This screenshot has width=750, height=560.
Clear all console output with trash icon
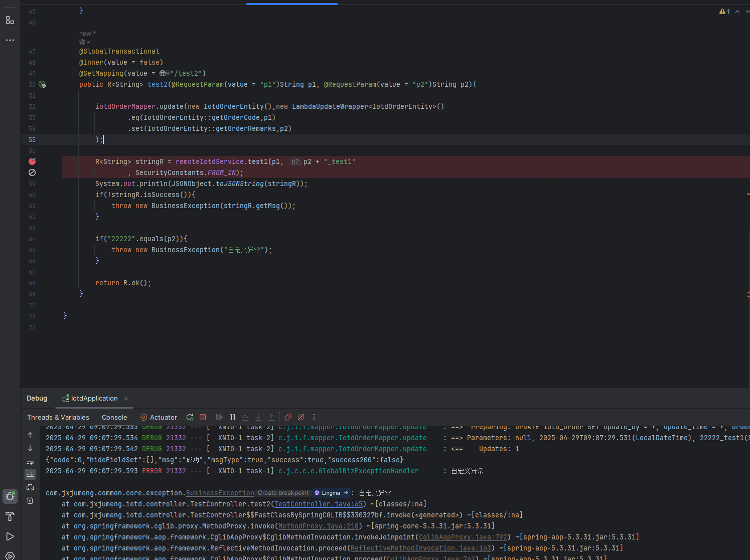pos(30,500)
